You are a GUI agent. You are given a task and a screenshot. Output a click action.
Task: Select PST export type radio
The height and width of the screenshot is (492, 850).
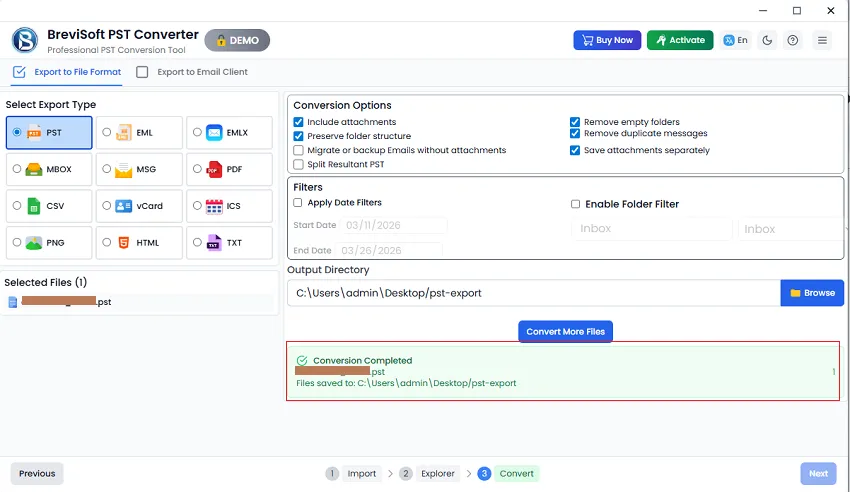tap(17, 132)
